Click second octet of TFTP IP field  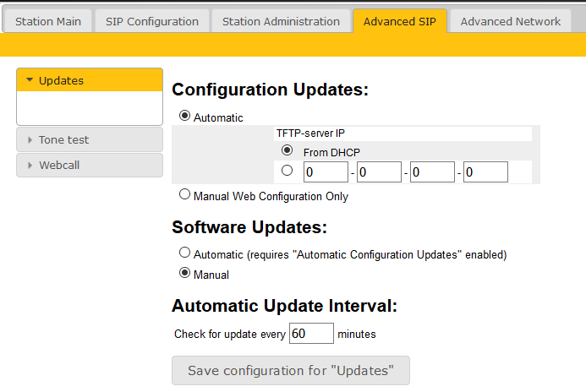(379, 172)
